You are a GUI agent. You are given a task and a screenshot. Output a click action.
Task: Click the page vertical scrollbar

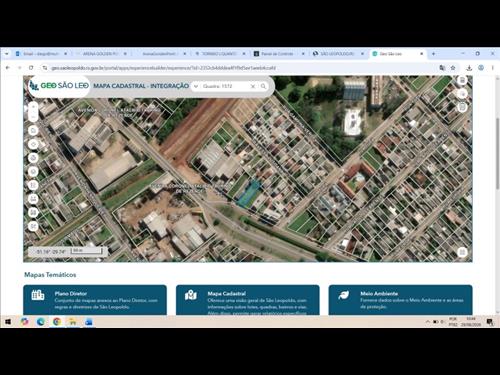coord(498,153)
